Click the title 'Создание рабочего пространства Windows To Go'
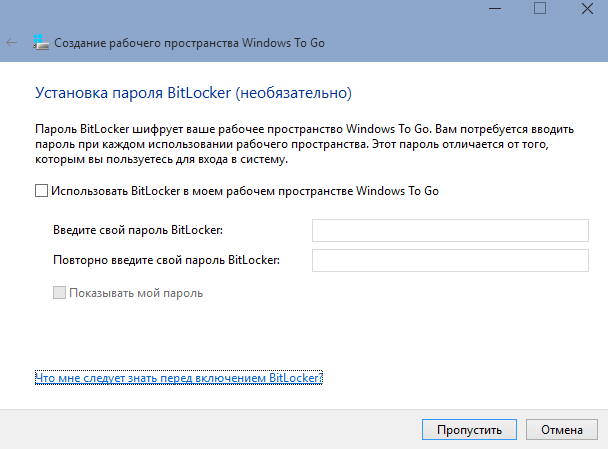 coord(189,43)
